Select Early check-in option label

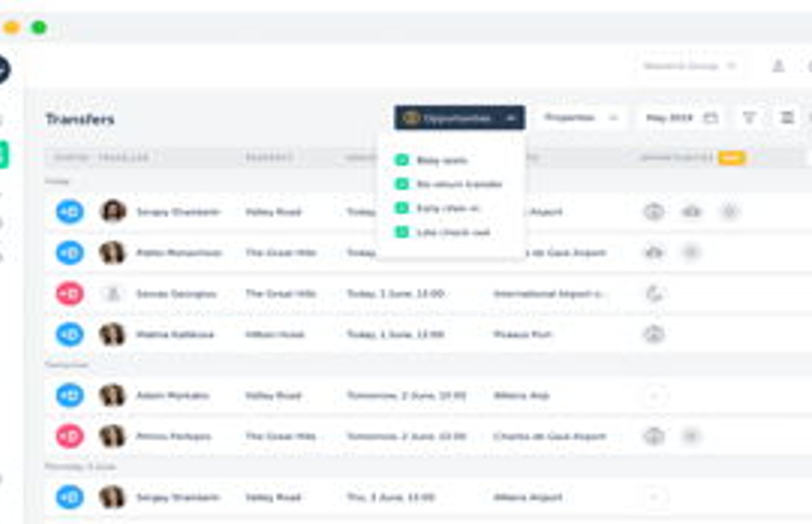pyautogui.click(x=448, y=208)
